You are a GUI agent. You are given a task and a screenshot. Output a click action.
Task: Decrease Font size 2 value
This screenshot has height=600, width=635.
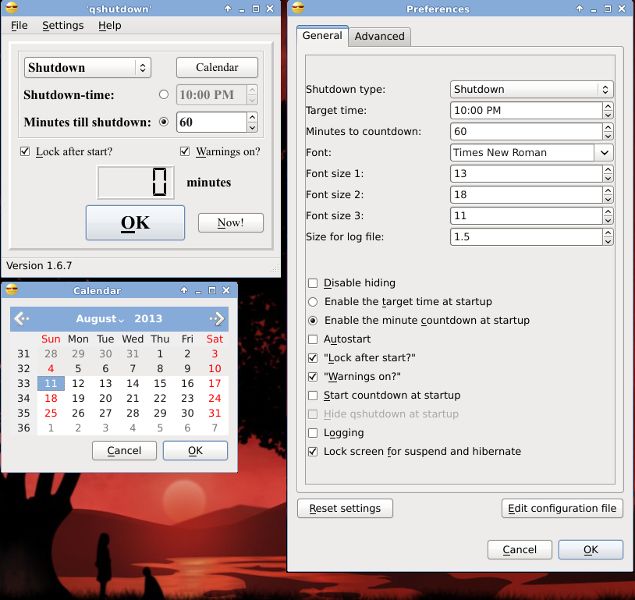607,199
